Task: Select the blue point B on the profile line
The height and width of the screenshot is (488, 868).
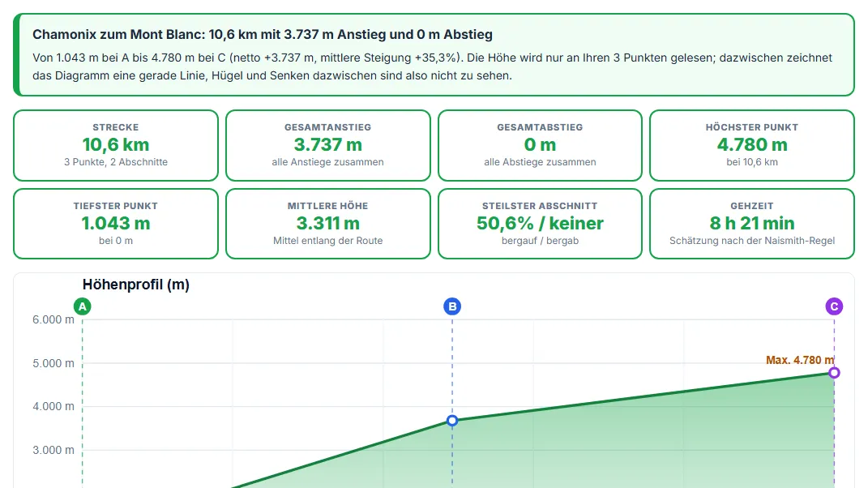Action: (452, 421)
